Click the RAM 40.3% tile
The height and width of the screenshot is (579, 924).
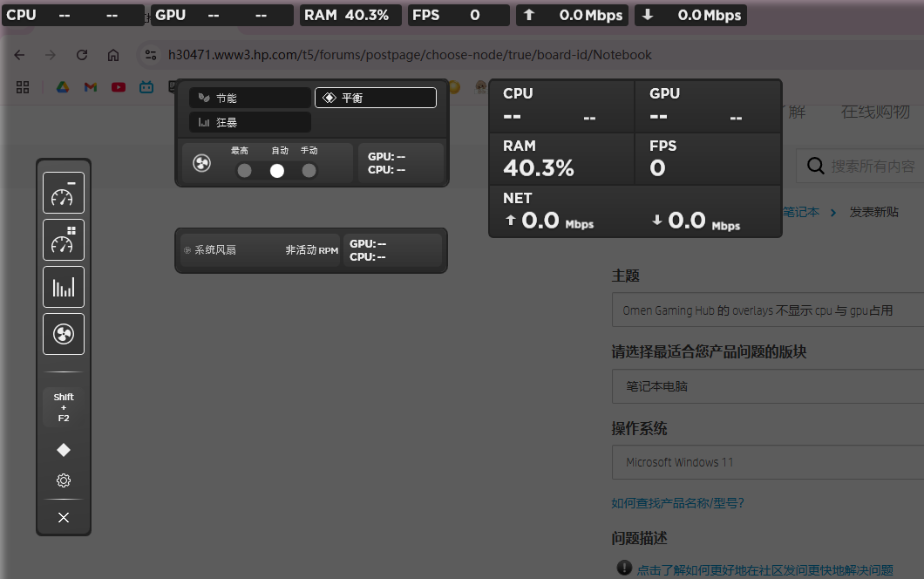pos(561,160)
